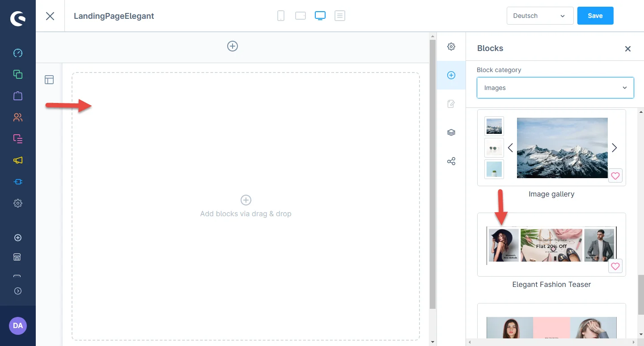Expand the sidebar menu with bottom chevron
The width and height of the screenshot is (644, 346).
pos(18,291)
